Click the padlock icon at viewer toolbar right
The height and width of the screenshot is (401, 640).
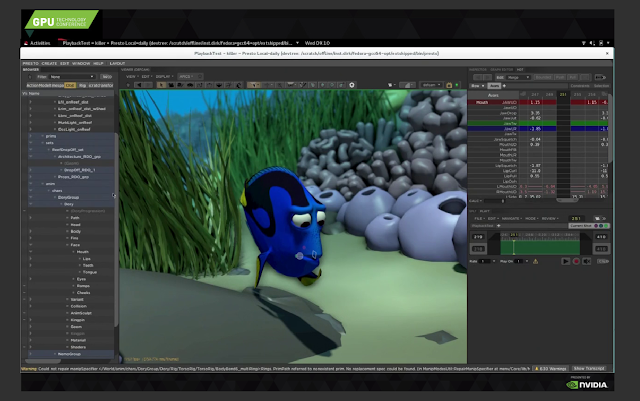(x=449, y=85)
